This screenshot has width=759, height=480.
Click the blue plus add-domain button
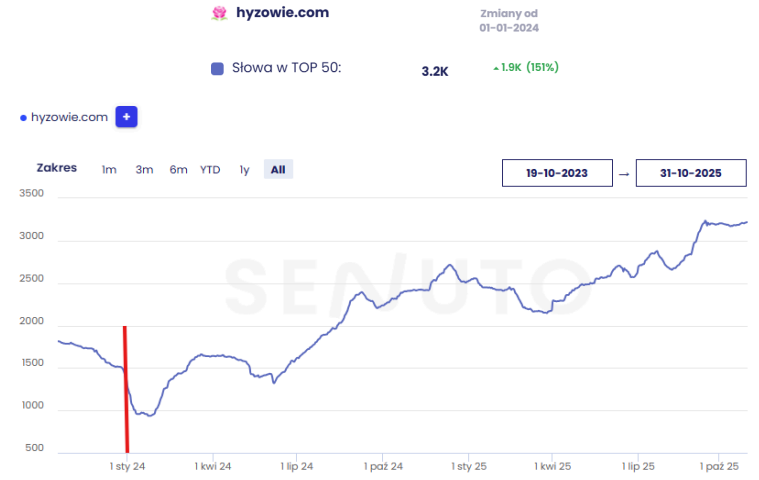[126, 117]
